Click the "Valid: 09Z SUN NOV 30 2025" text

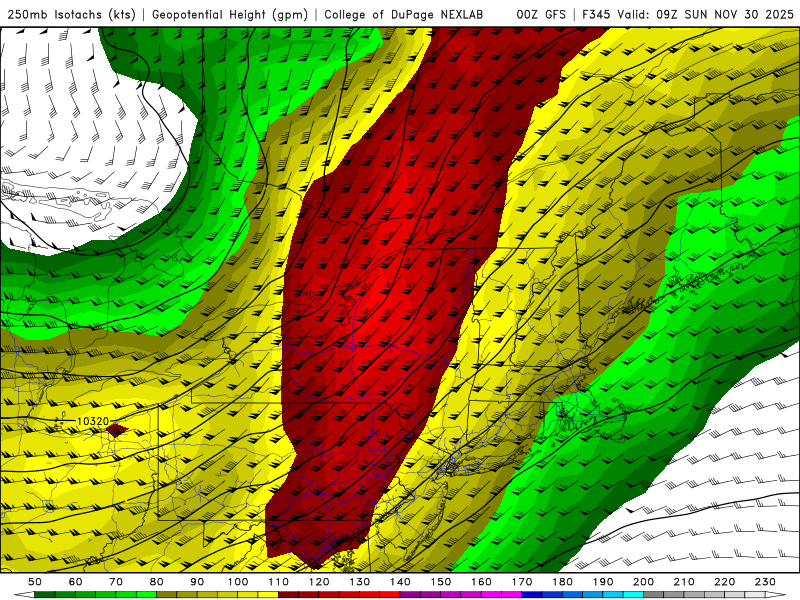pyautogui.click(x=706, y=14)
